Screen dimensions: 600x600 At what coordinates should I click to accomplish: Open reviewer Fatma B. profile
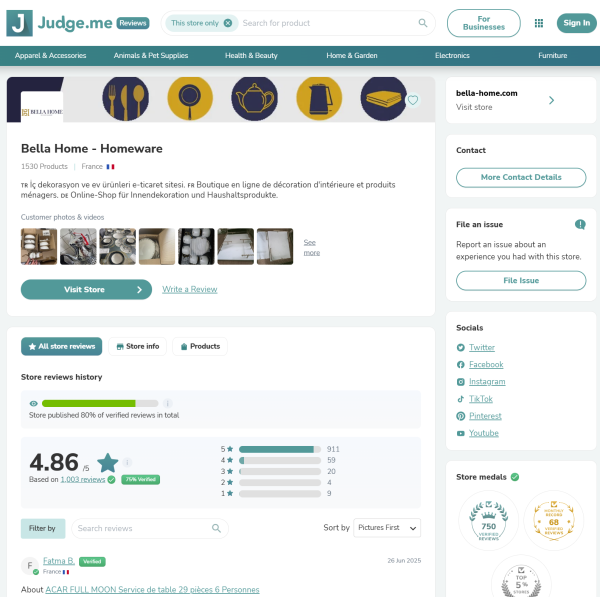59,561
